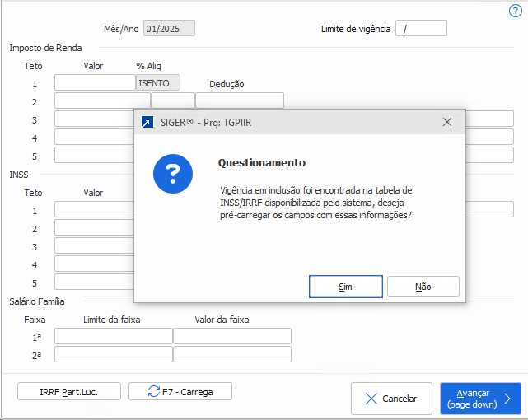
Task: Click the blue question mark dialog icon
Action: [x=173, y=174]
